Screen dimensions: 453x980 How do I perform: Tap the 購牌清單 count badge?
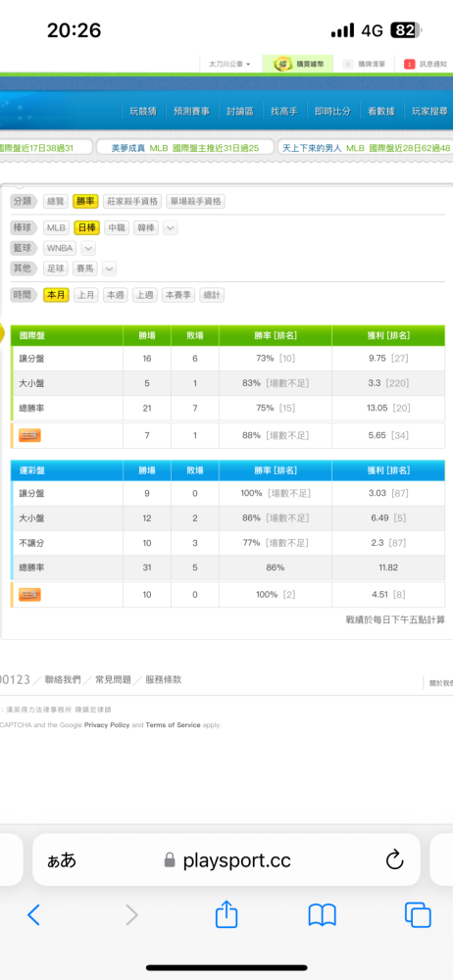tap(348, 64)
